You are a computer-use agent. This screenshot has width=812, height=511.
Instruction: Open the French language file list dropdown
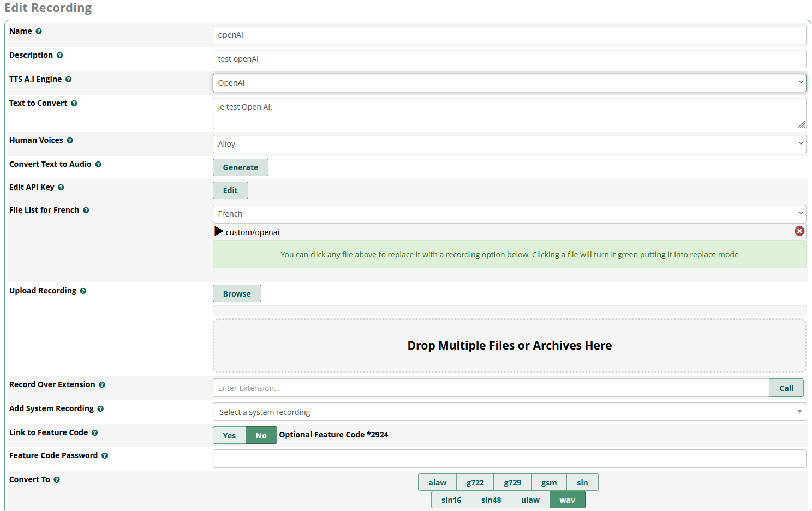[510, 214]
